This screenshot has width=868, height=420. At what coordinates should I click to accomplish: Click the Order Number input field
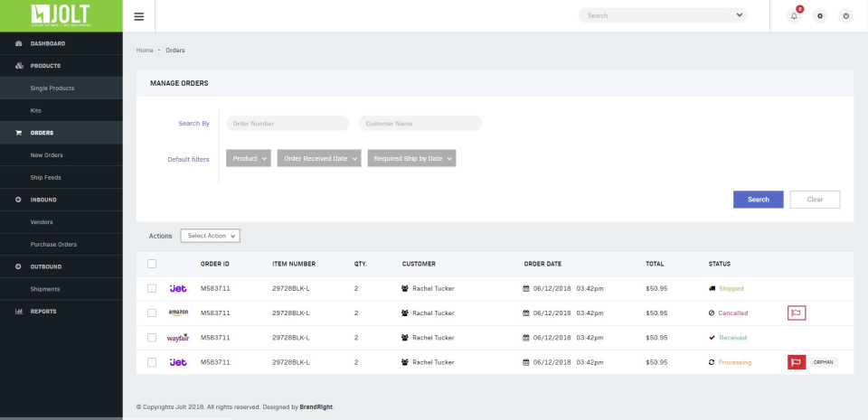click(x=288, y=123)
